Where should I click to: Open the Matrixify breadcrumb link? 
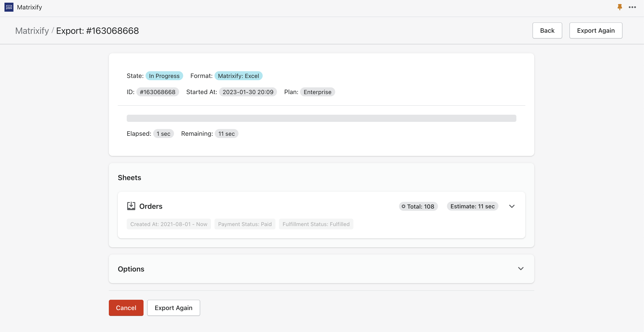[32, 30]
